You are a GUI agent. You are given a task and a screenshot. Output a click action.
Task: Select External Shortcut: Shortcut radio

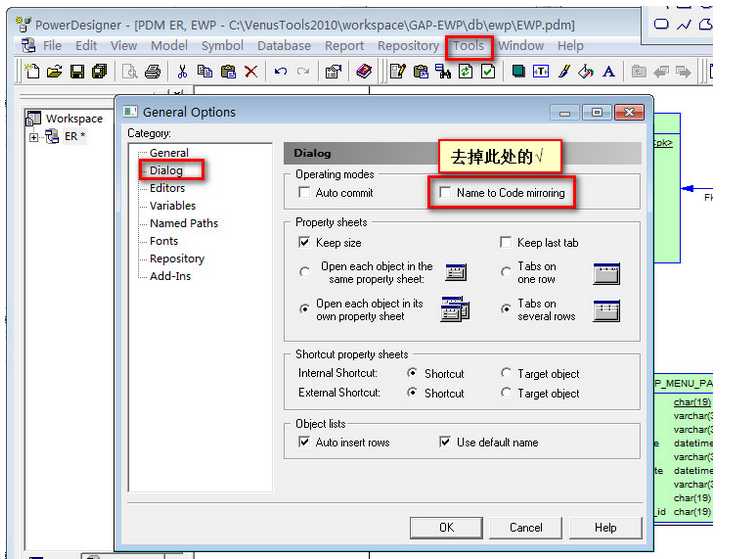coord(412,392)
